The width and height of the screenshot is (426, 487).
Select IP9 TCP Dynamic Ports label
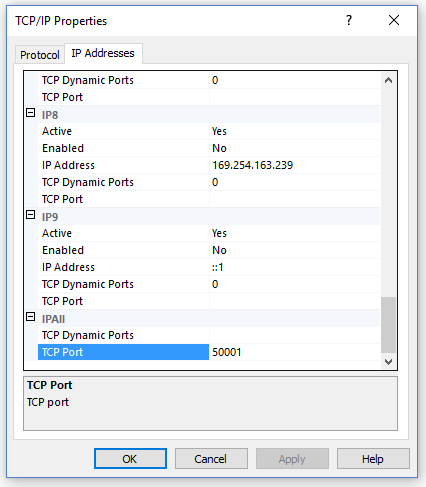coord(123,284)
